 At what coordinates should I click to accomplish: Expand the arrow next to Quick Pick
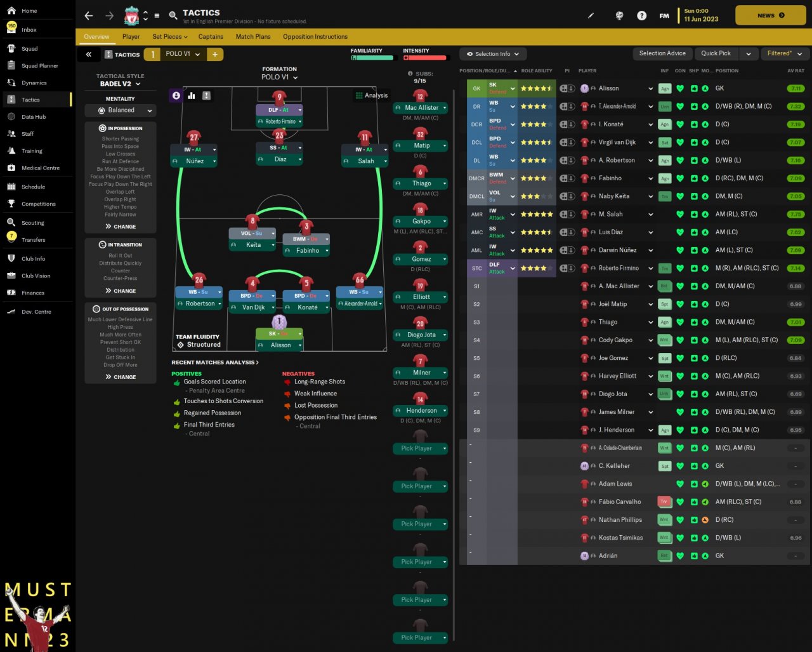pos(749,54)
